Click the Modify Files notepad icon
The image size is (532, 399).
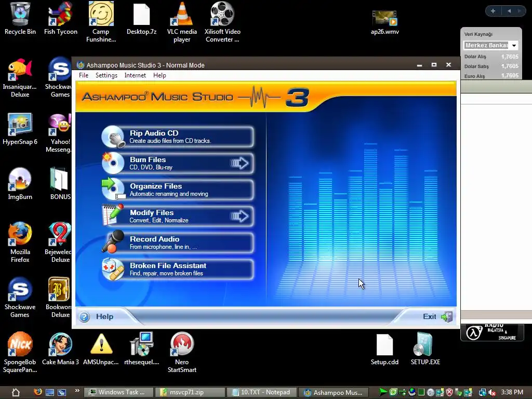coord(113,215)
